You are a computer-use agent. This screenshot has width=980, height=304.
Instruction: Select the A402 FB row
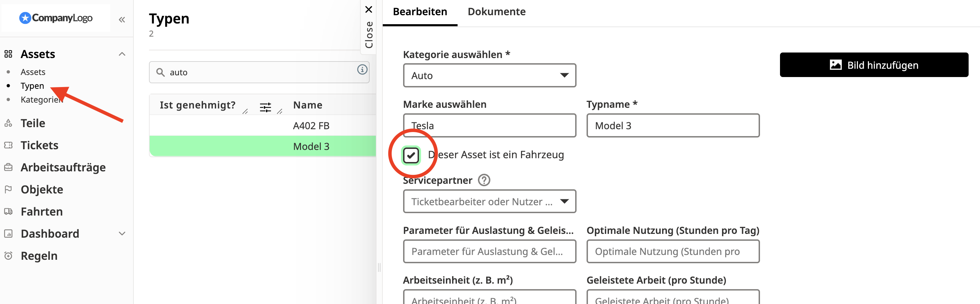[x=311, y=126]
